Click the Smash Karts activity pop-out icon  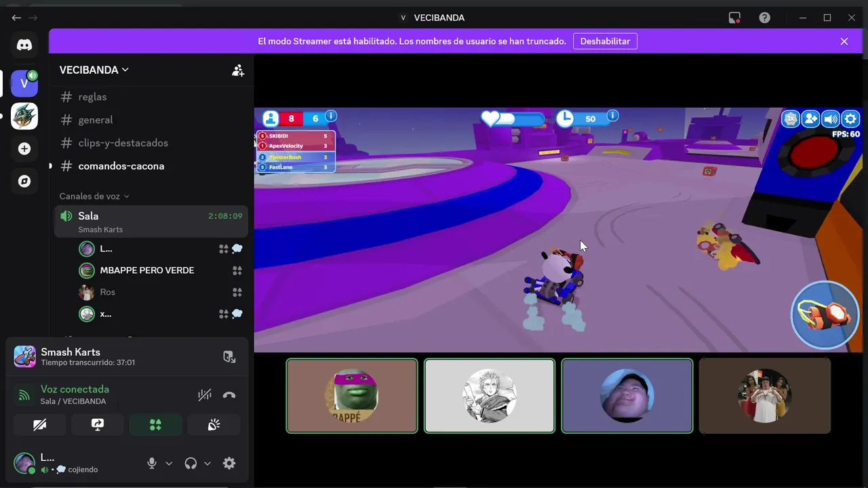pos(230,357)
